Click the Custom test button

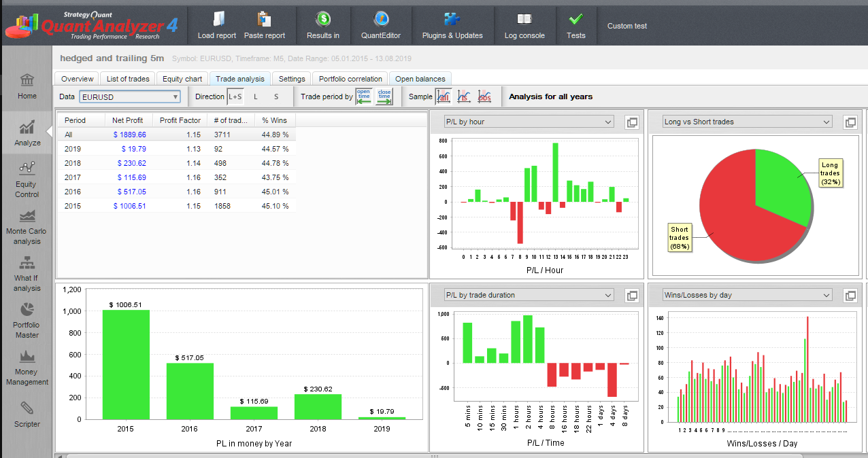627,26
